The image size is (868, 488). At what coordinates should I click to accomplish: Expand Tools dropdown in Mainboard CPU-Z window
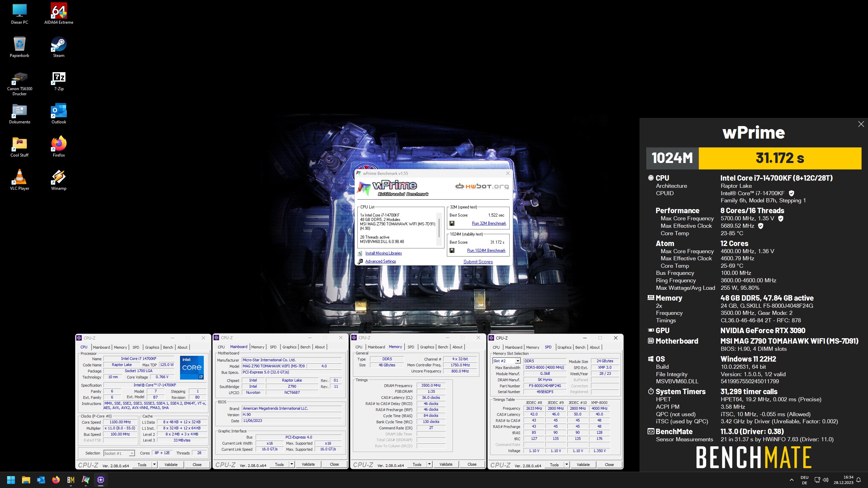292,464
